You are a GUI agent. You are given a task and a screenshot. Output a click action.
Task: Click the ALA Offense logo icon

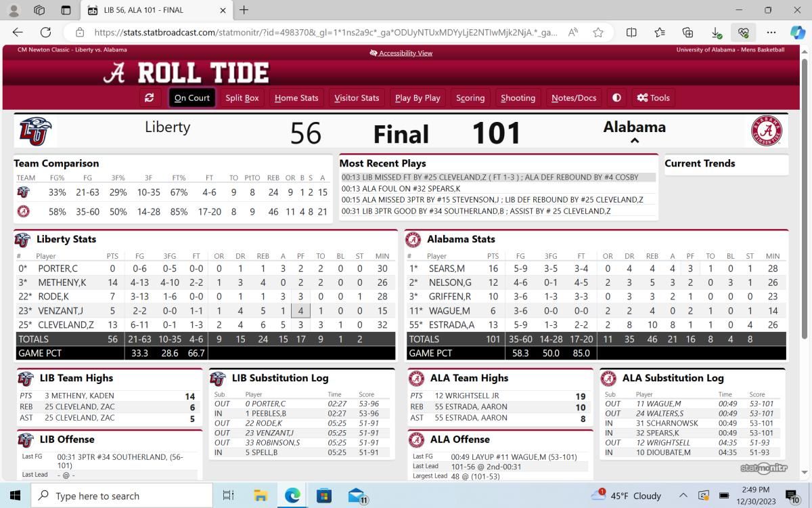coord(417,440)
